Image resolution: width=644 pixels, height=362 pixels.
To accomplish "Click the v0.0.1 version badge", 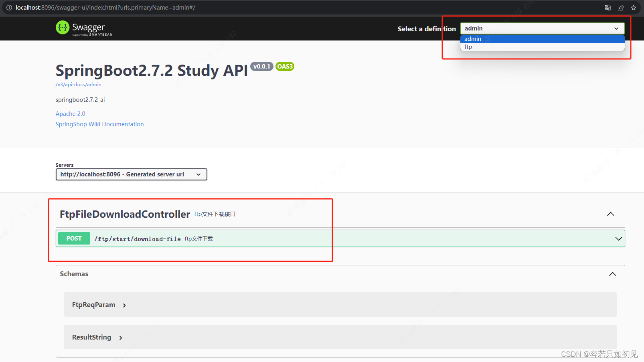I will (x=262, y=66).
